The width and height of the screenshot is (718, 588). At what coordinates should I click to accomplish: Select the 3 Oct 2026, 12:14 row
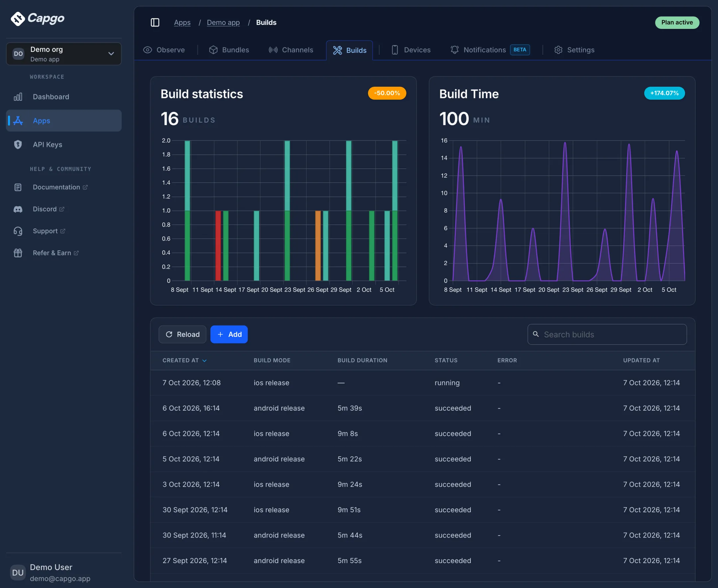click(422, 484)
